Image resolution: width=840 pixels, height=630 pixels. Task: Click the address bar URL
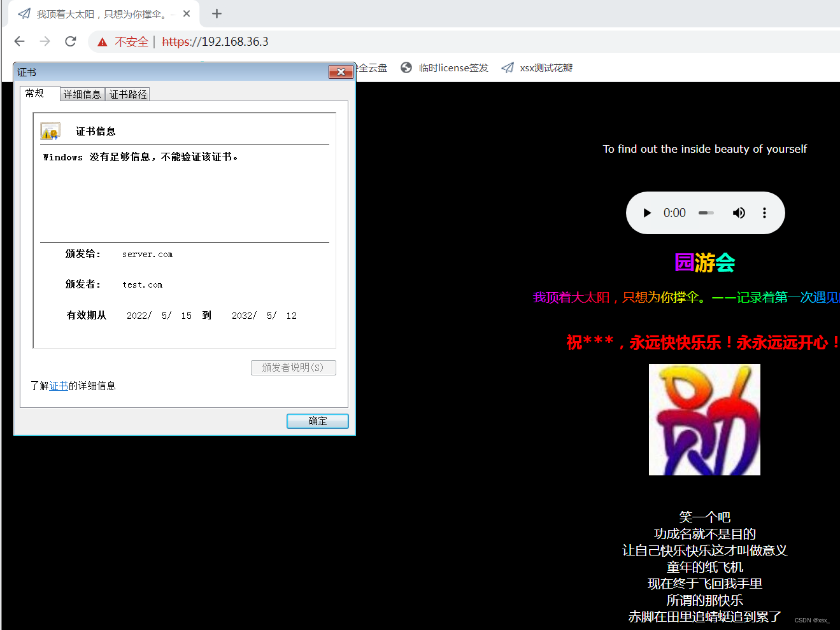point(215,41)
